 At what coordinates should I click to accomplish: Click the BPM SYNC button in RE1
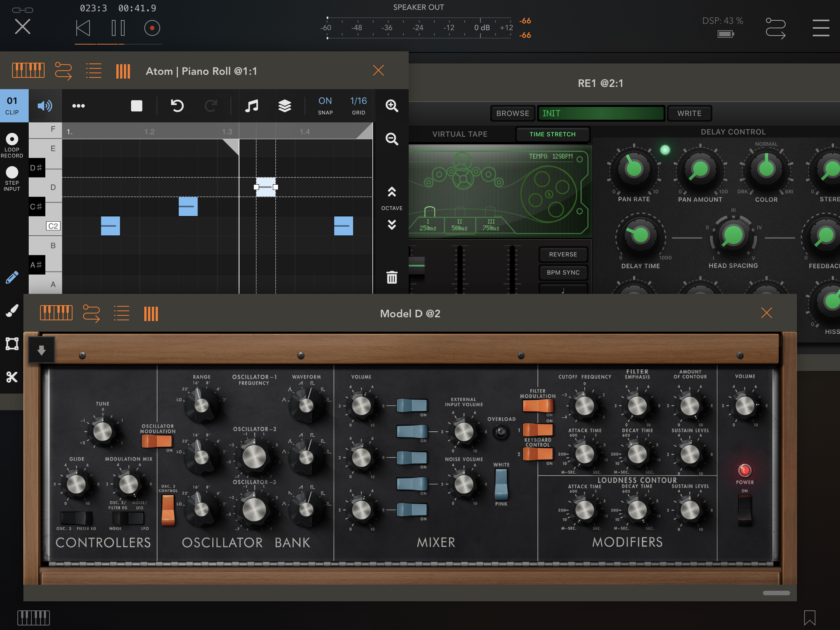tap(563, 273)
